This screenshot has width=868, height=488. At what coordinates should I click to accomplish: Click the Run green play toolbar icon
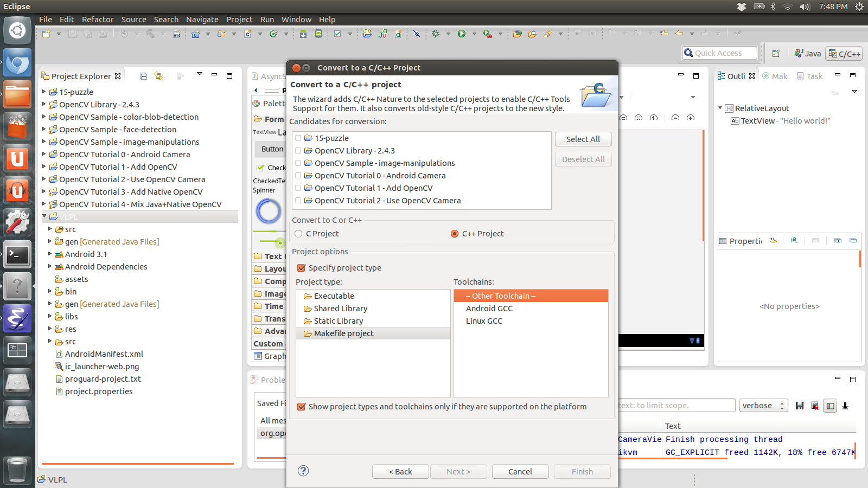(x=462, y=34)
